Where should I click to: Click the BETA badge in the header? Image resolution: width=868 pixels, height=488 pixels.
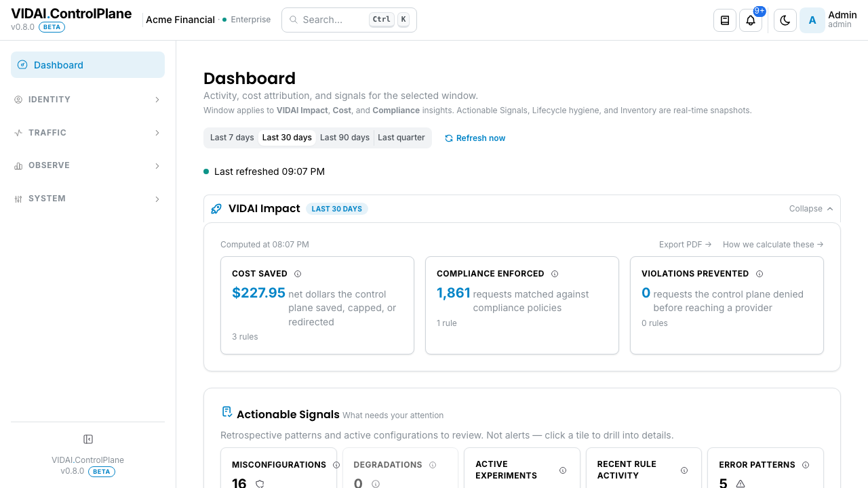(52, 27)
